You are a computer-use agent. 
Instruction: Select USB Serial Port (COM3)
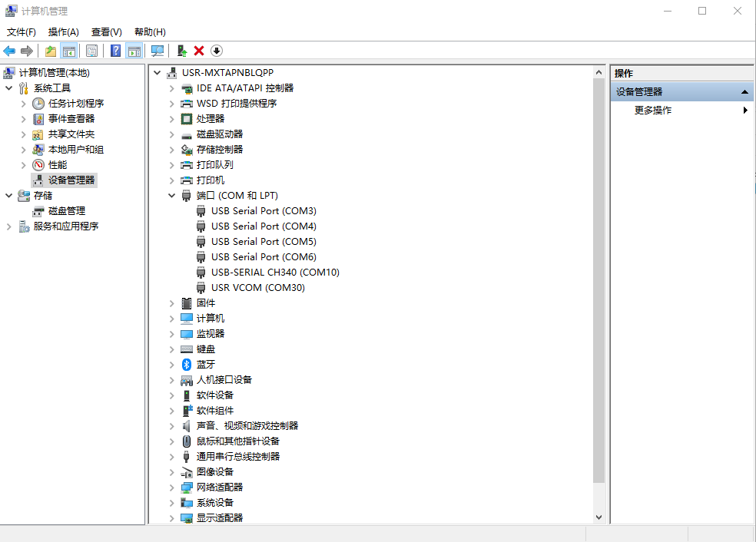264,211
